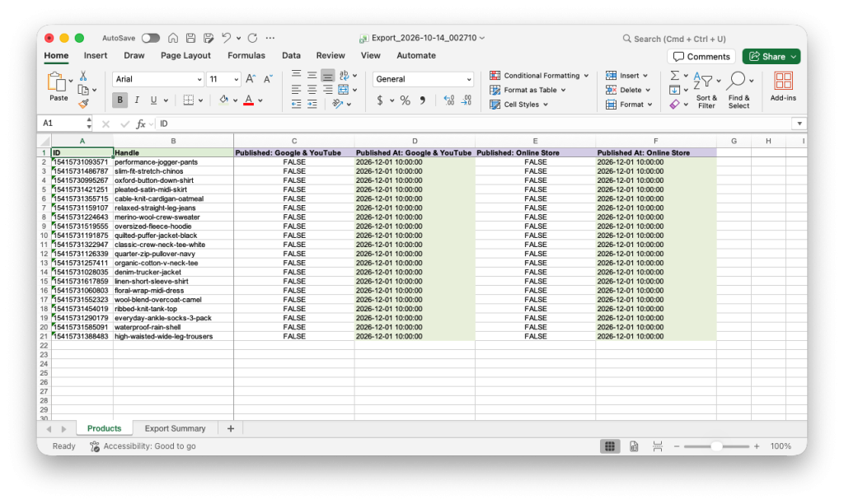Screen dimensions: 844x504
Task: Open the Page Layout ribbon tab
Action: tap(185, 55)
